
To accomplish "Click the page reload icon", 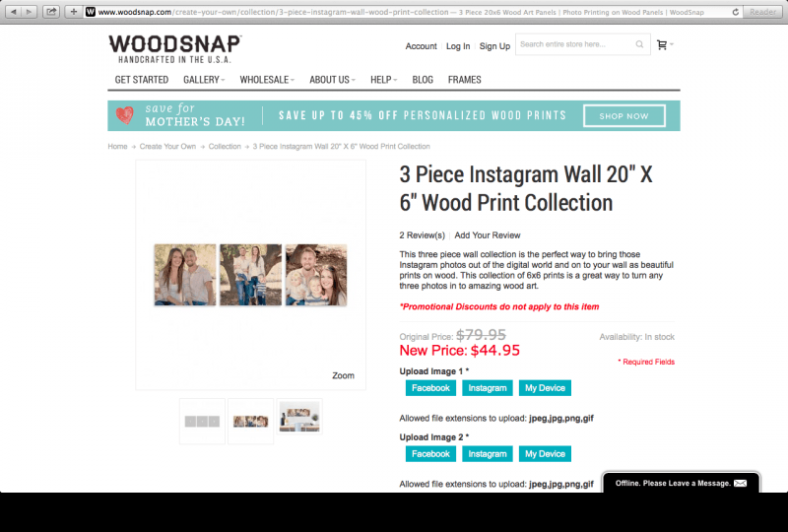I will pos(735,12).
